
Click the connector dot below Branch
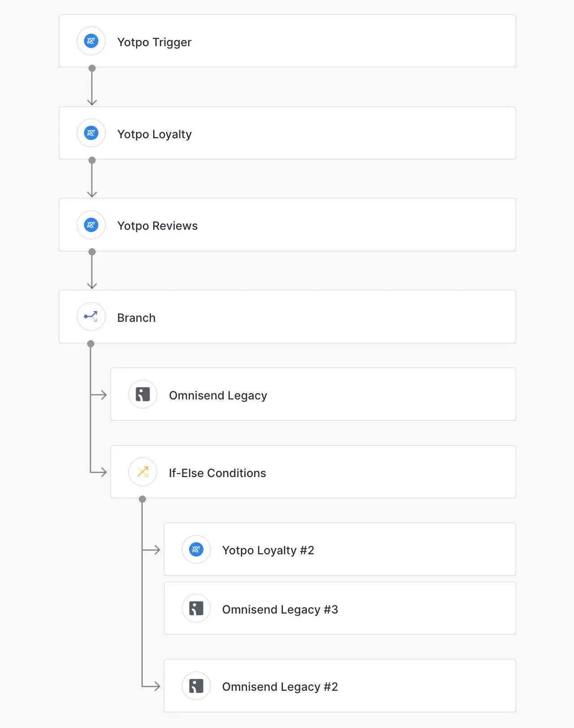tap(91, 344)
